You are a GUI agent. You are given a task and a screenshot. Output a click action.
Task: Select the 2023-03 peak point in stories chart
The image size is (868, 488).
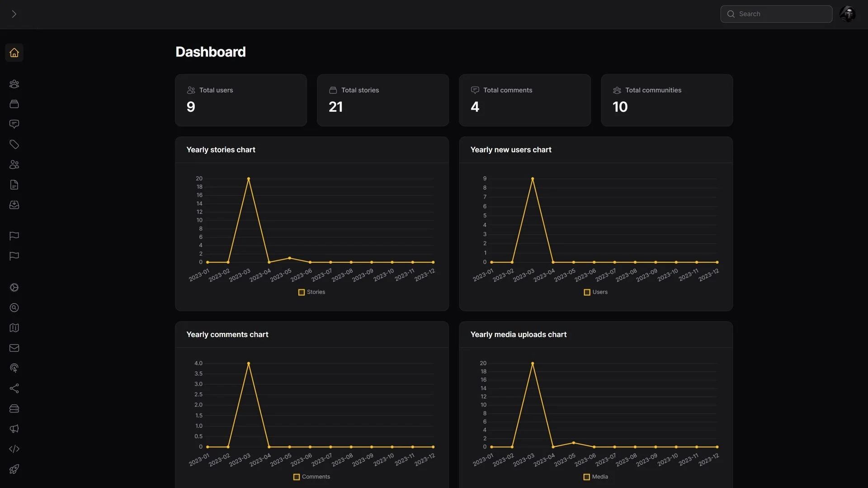[x=249, y=179]
